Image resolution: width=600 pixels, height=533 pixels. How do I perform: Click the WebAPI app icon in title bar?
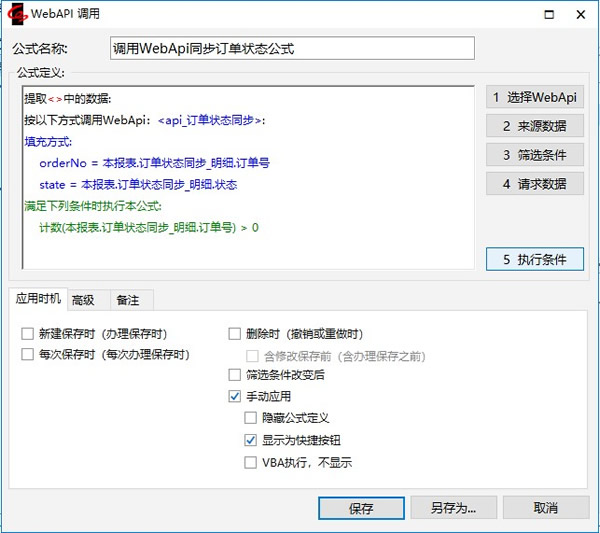click(15, 14)
